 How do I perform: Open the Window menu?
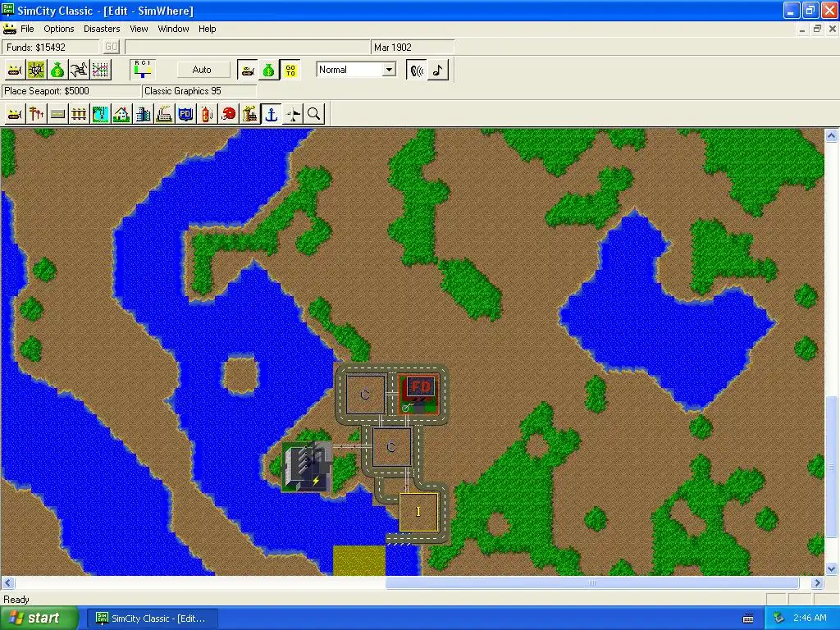[x=173, y=29]
